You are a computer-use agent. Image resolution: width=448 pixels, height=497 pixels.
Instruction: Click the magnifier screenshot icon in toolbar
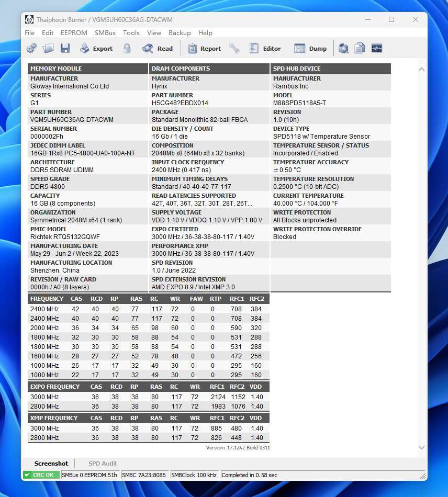(x=343, y=49)
